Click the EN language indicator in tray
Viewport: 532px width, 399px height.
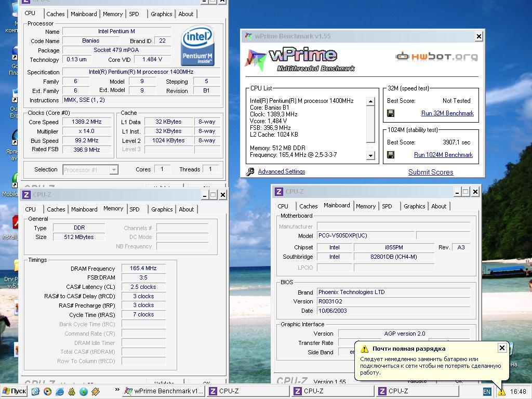pos(486,392)
